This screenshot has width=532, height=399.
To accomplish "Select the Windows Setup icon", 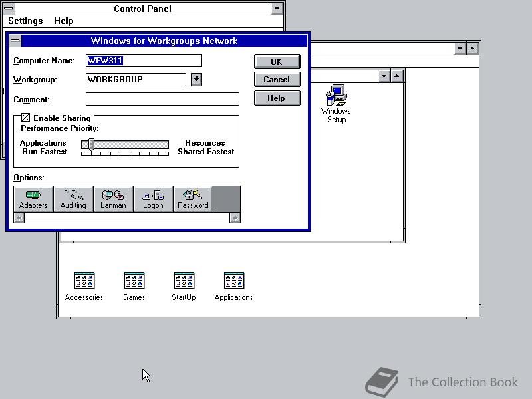I will [336, 104].
